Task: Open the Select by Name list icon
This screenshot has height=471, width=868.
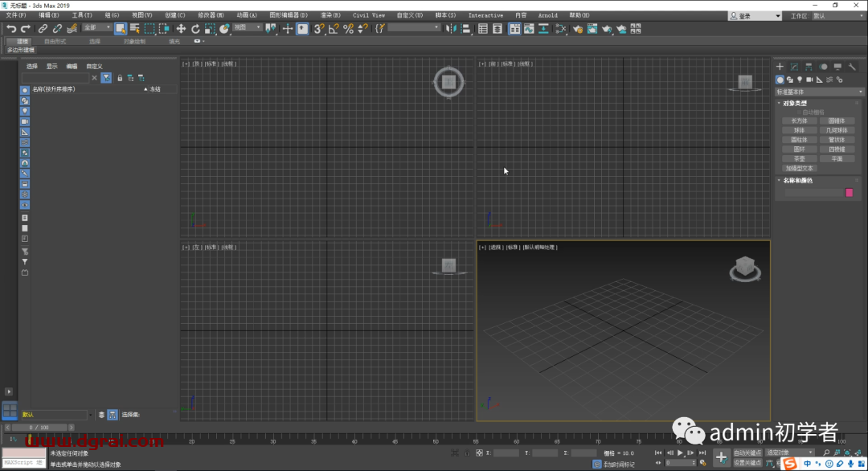Action: (134, 29)
